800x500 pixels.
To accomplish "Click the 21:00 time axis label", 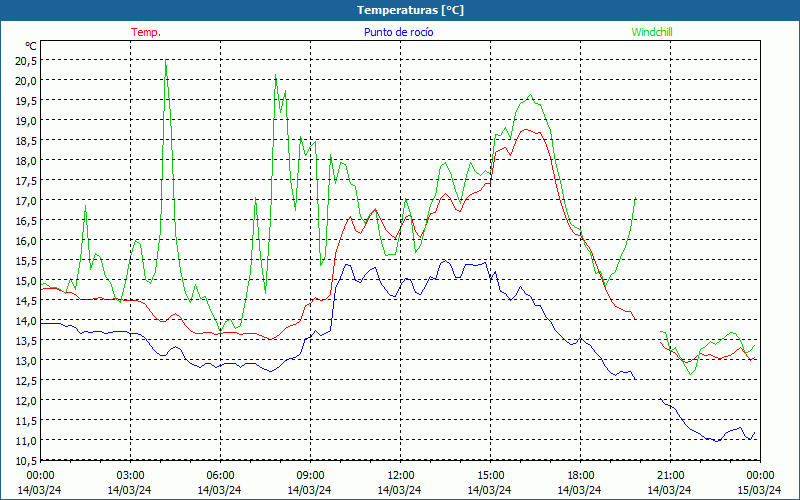I will click(670, 475).
